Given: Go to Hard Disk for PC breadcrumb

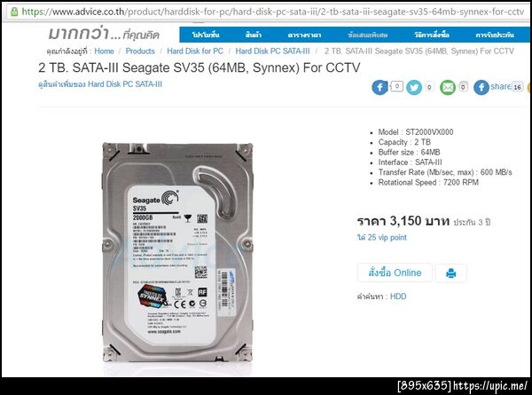Looking at the screenshot, I should click(195, 51).
